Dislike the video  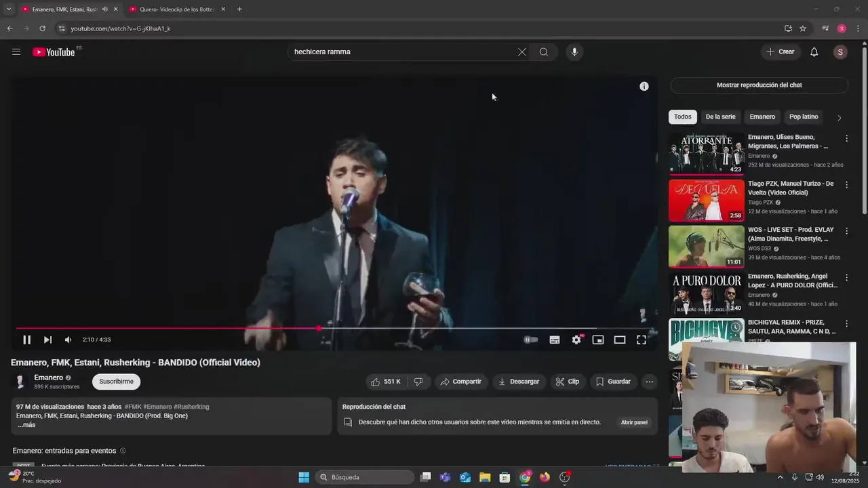coord(418,382)
